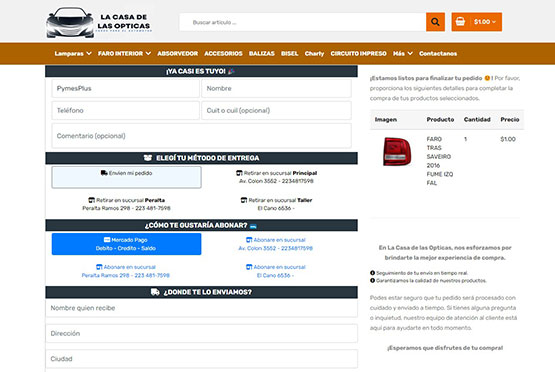
Task: Click party icon in Ya casi es tuyo header
Action: coord(231,71)
